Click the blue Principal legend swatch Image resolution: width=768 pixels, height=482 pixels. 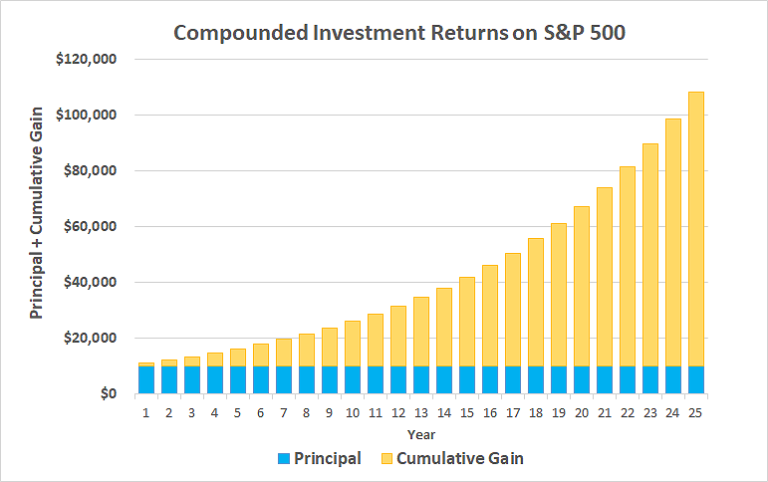282,459
